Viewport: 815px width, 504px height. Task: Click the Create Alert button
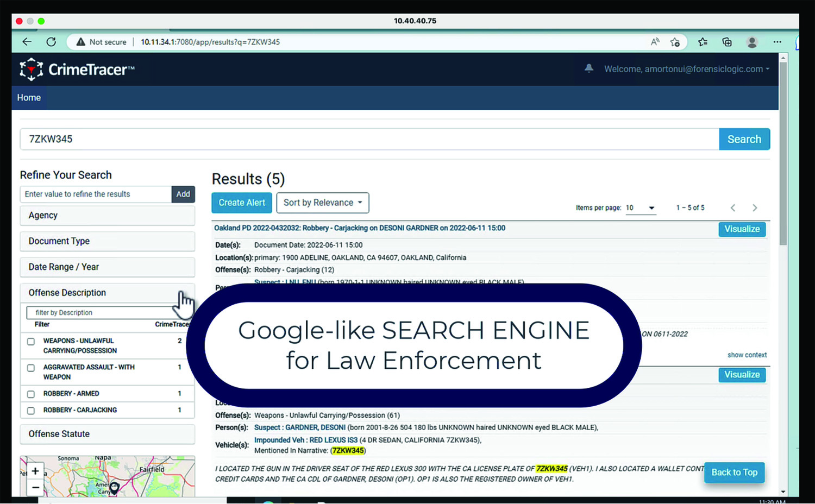(242, 203)
